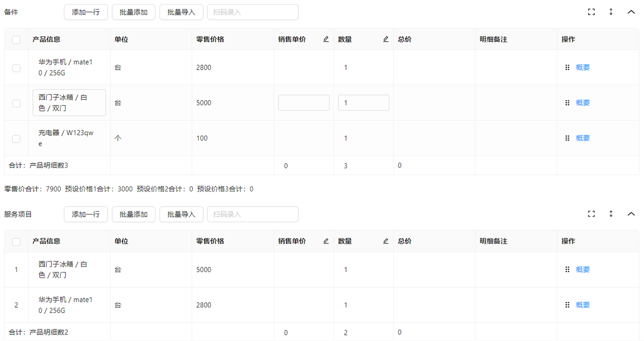
Task: Focus 扫码录入 field in 备件 section
Action: 253,12
